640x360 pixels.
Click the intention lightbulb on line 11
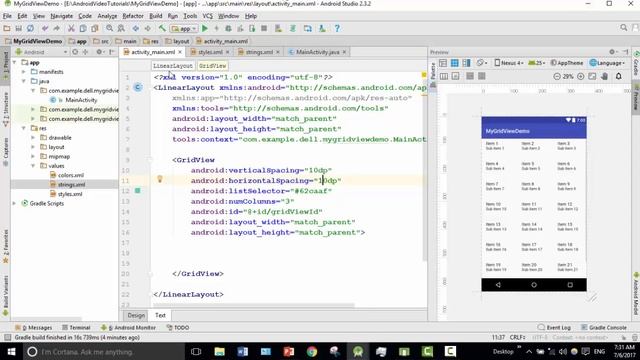[x=160, y=179]
